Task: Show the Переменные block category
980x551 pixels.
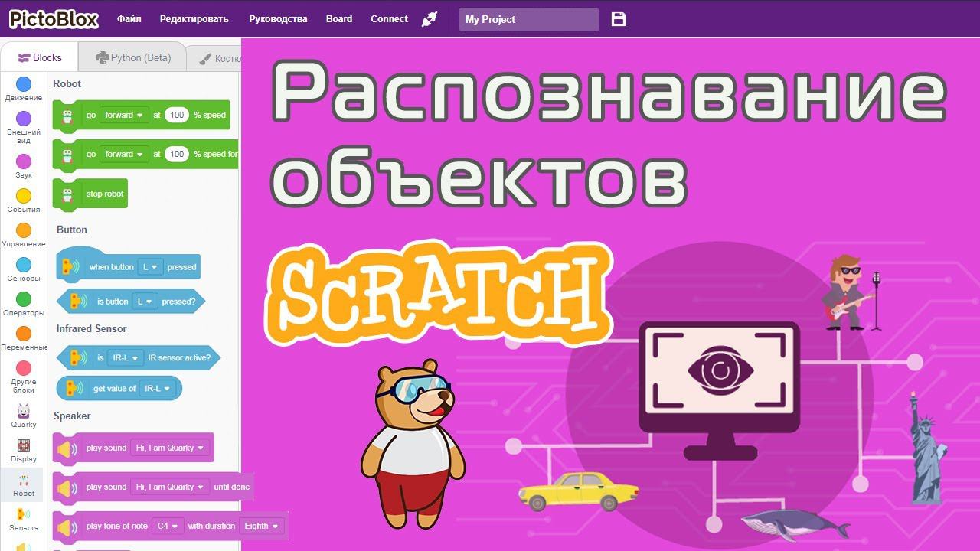Action: coord(24,338)
